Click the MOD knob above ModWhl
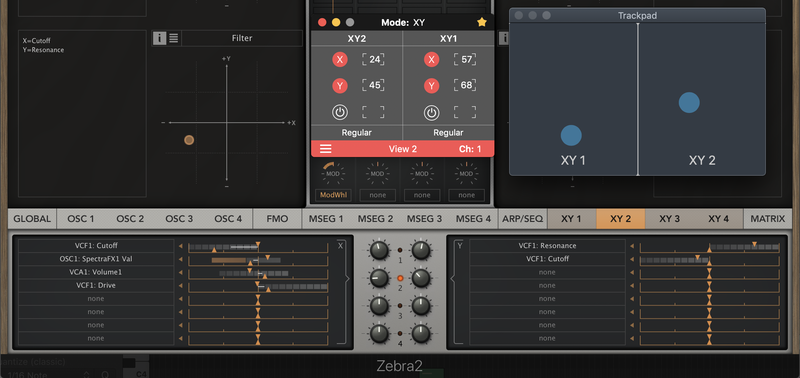Image resolution: width=800 pixels, height=378 pixels. click(333, 173)
